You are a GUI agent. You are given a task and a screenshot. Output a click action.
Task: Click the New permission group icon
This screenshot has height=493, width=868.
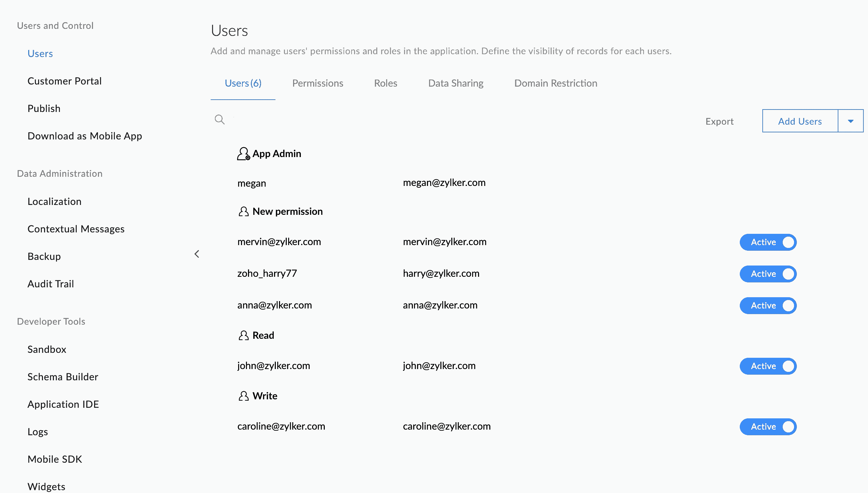click(243, 212)
